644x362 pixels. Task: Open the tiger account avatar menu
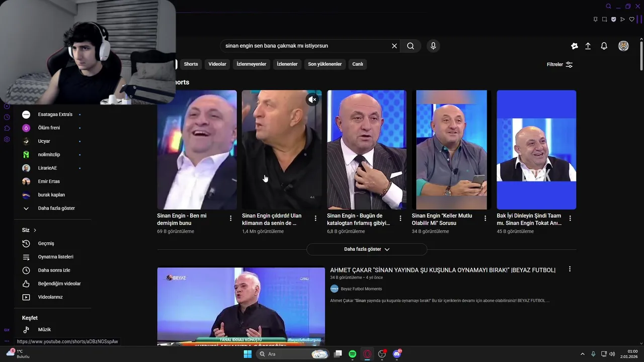tap(623, 46)
